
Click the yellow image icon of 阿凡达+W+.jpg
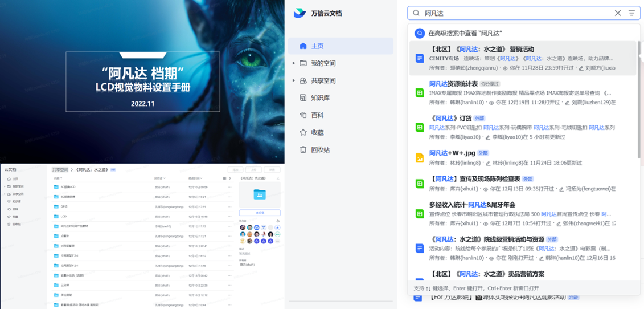(419, 158)
